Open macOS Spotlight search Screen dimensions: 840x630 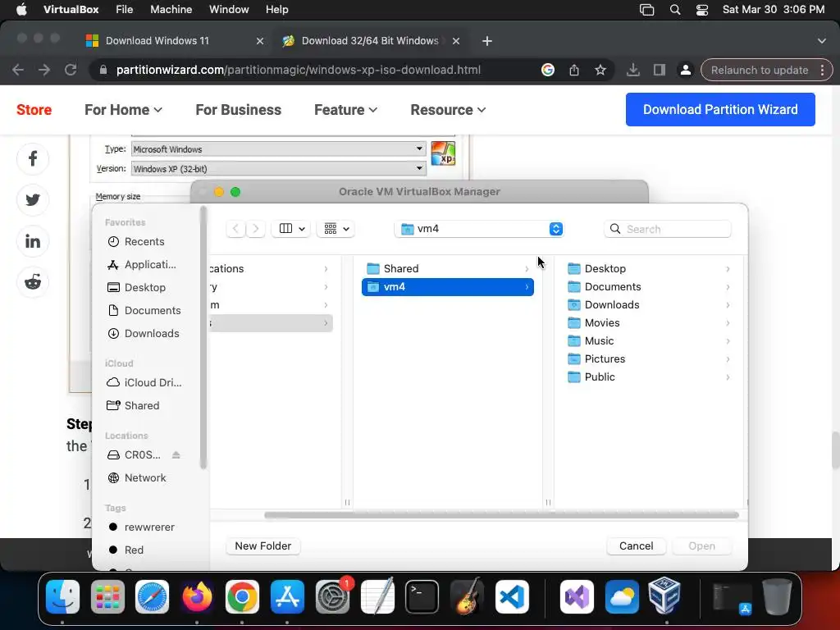click(675, 10)
